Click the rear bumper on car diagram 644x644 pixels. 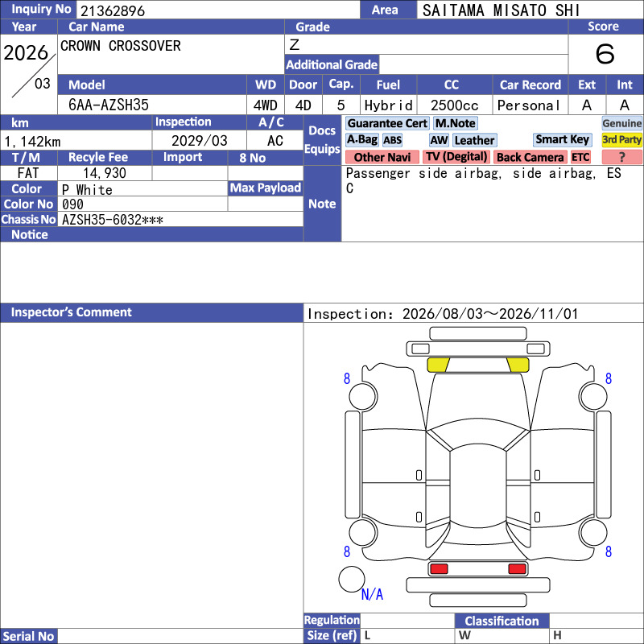point(477,585)
